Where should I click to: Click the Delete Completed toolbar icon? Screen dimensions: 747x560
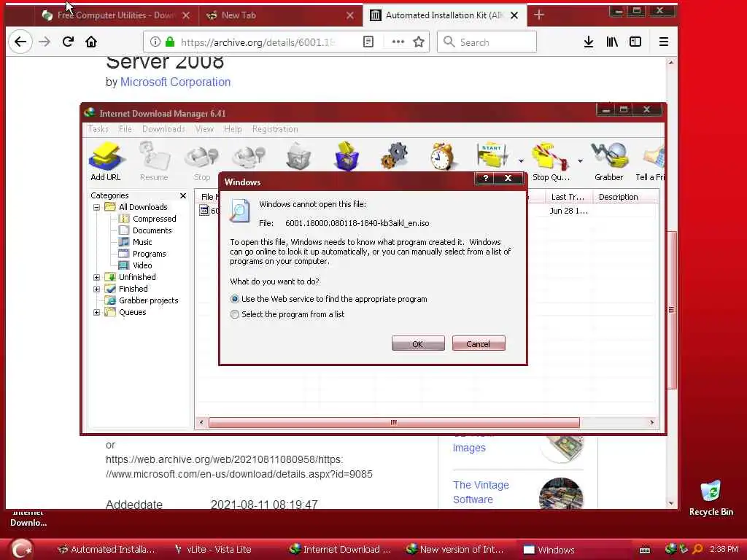click(x=347, y=156)
